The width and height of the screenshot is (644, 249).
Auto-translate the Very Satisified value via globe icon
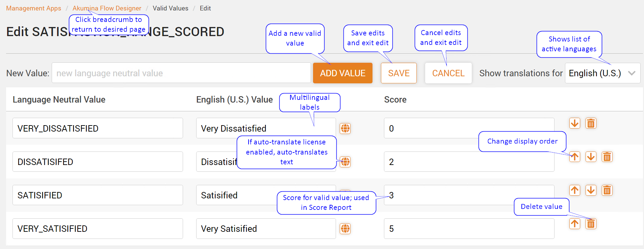point(345,228)
